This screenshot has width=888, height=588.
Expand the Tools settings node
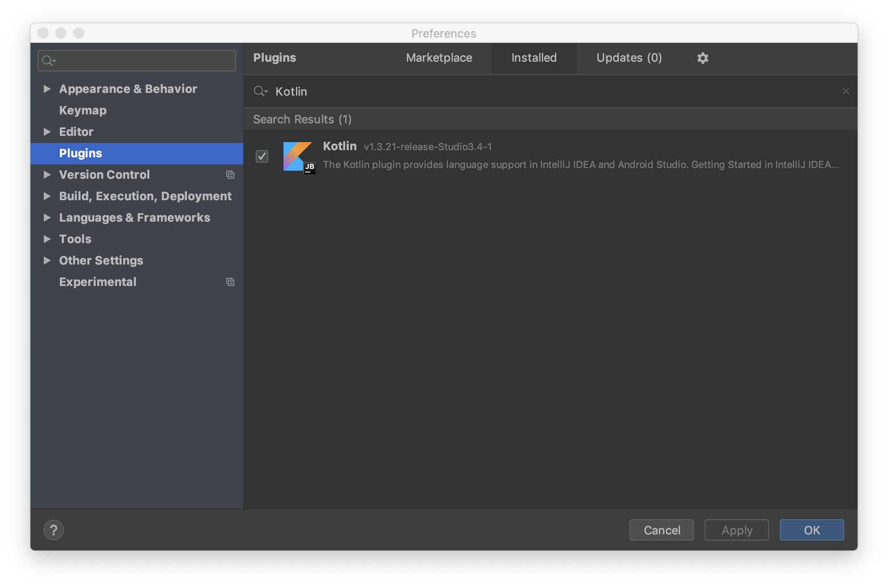pos(47,239)
